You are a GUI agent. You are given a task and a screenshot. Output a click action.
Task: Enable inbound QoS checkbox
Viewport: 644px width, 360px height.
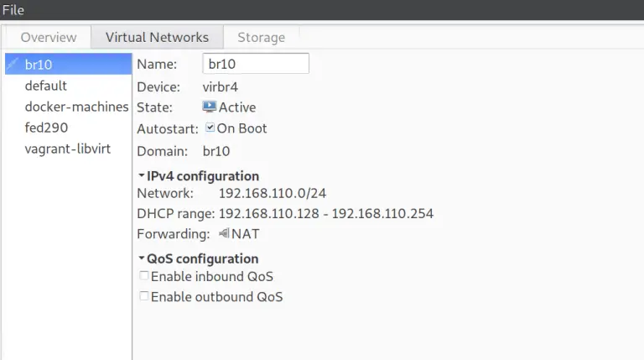click(143, 276)
